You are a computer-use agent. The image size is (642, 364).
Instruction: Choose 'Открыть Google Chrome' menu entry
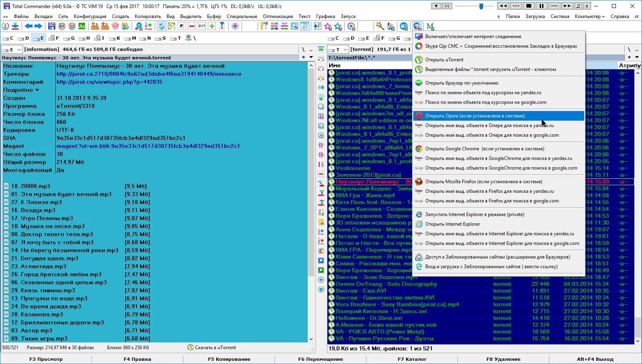499,149
